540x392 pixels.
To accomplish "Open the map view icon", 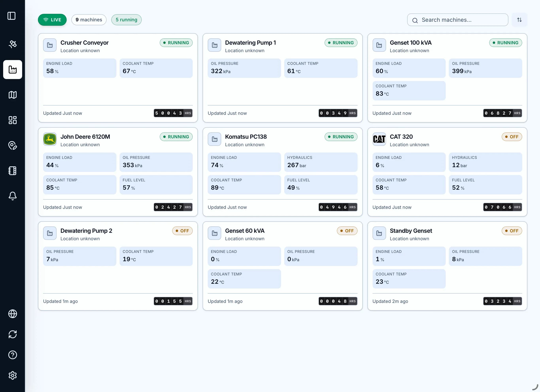I will 13,95.
